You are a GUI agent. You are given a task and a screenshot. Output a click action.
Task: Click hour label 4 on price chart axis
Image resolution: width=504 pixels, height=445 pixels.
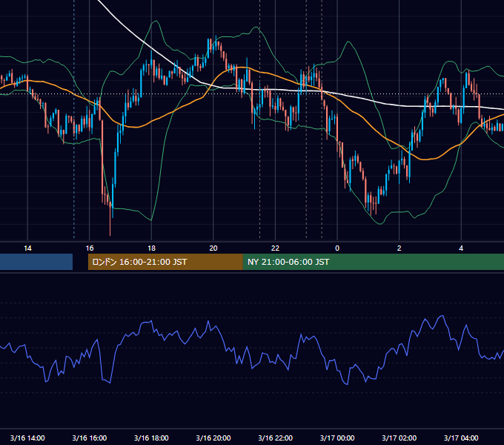click(x=461, y=248)
